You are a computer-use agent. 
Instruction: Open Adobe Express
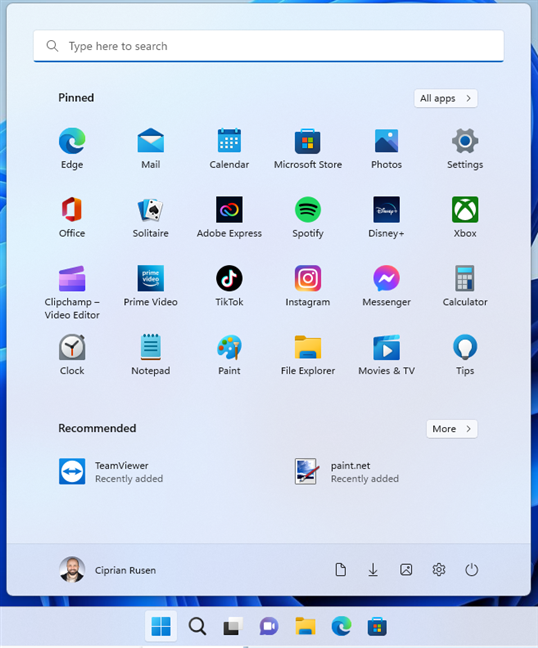[229, 217]
